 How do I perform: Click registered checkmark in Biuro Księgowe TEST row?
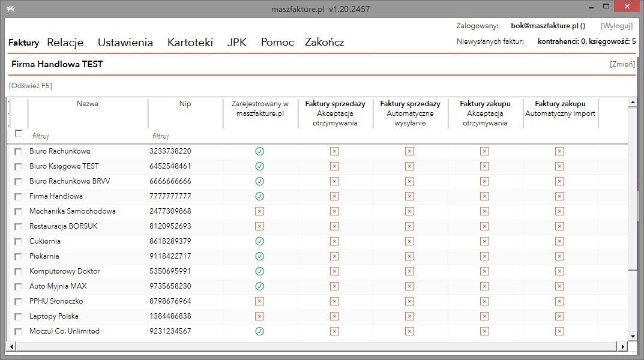(x=259, y=166)
